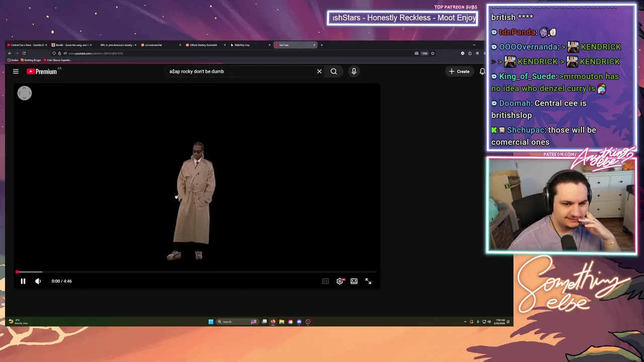
Task: Enter full screen video mode
Action: 368,281
